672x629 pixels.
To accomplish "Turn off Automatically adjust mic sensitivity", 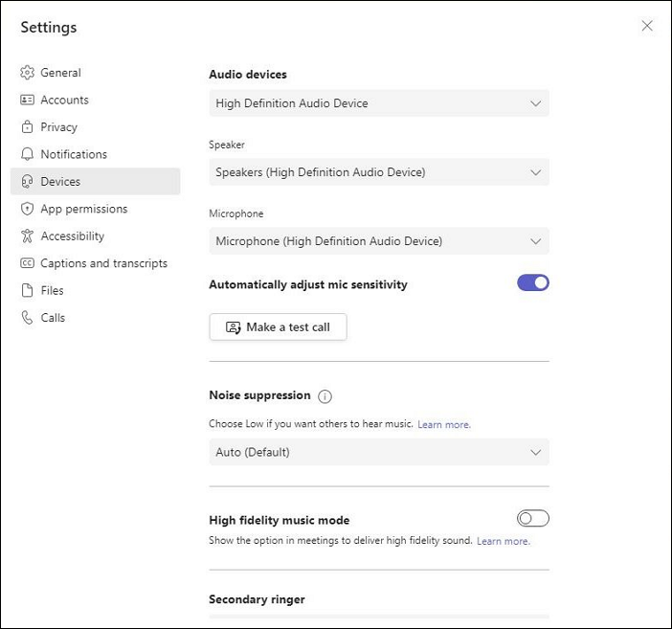I will (x=532, y=283).
